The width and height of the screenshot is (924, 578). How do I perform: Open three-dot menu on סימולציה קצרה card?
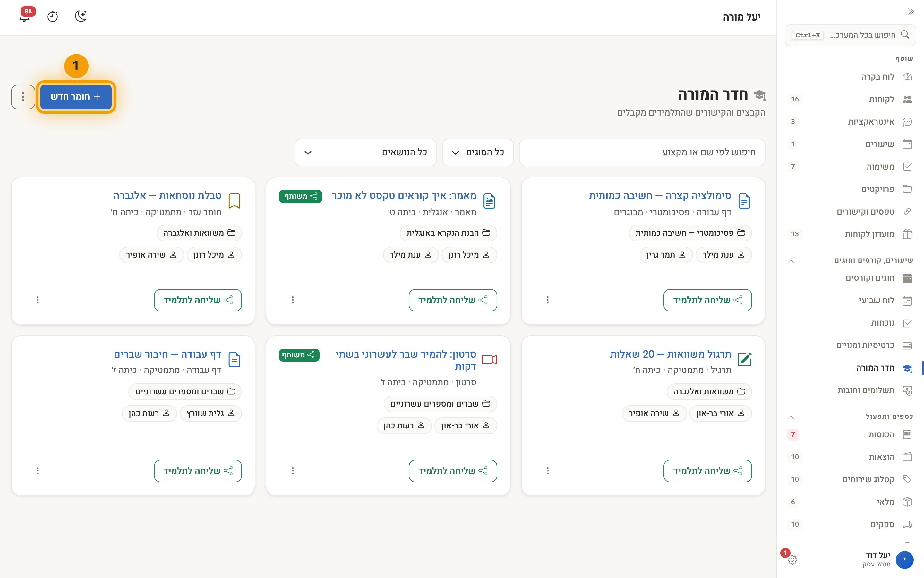(x=548, y=300)
